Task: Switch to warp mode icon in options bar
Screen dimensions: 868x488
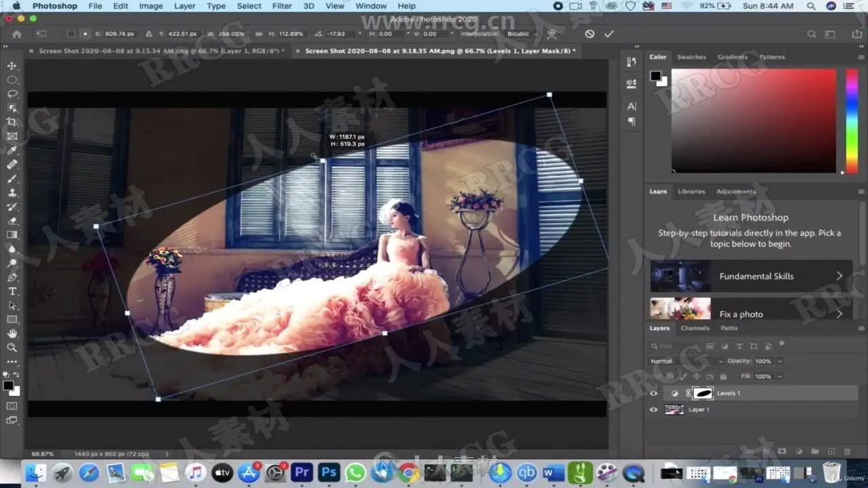Action: (x=552, y=34)
